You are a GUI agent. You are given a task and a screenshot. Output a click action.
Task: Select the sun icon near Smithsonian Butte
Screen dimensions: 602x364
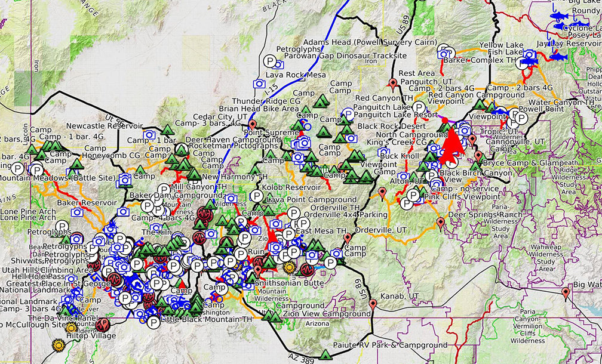click(289, 268)
